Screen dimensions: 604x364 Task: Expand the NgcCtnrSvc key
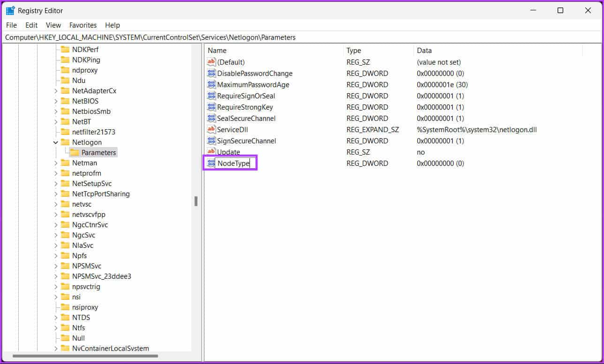pos(56,224)
